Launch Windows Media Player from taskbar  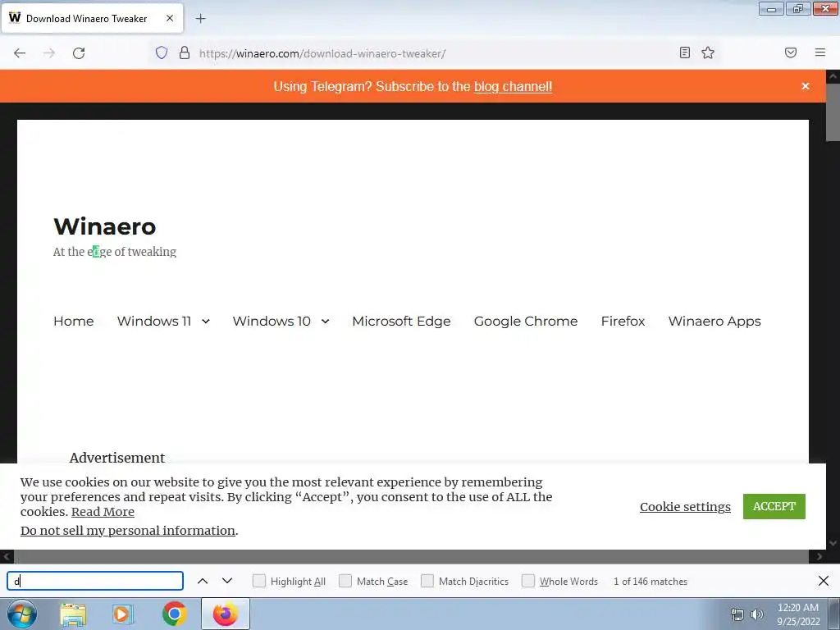point(123,614)
